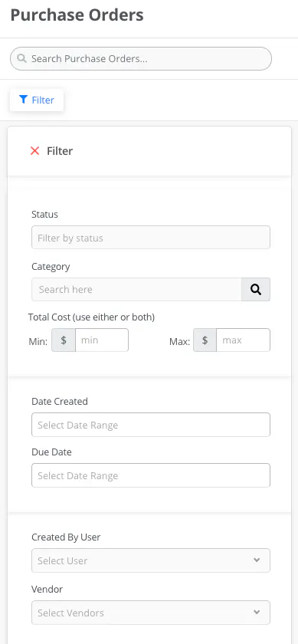Click the max total cost input
This screenshot has height=644, width=298.
[243, 340]
